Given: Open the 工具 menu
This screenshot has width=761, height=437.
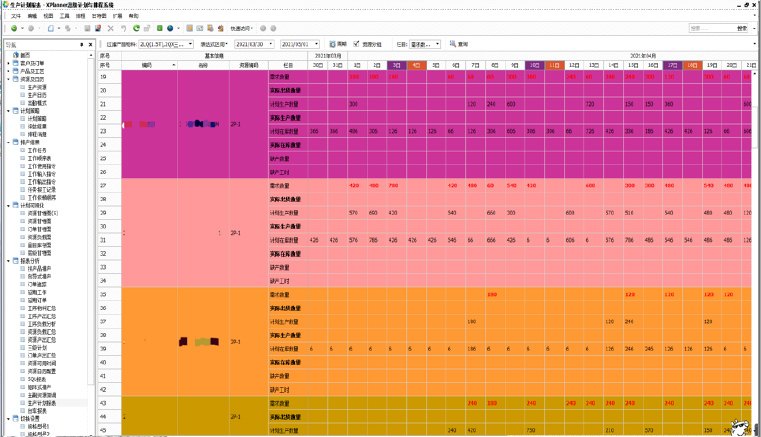Looking at the screenshot, I should tap(65, 16).
